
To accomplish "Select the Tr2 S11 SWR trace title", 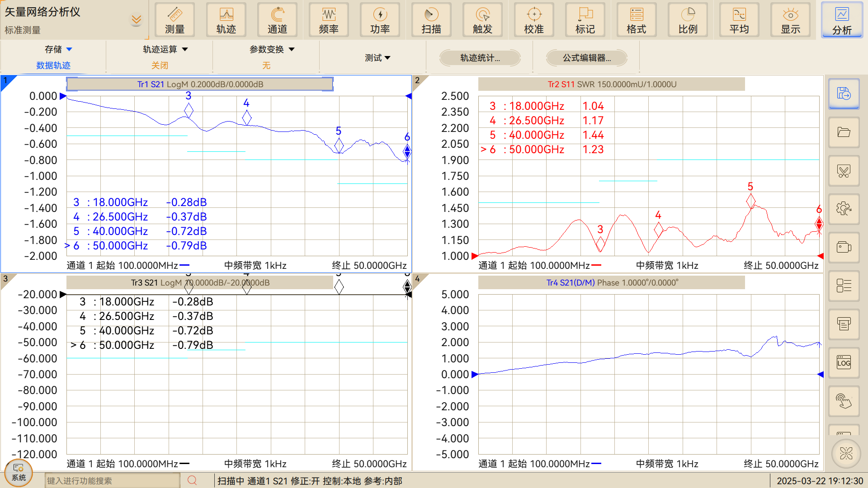I will (612, 84).
